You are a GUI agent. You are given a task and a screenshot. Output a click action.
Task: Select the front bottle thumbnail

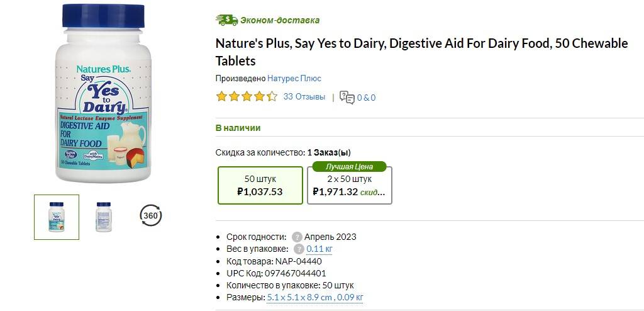pyautogui.click(x=57, y=217)
